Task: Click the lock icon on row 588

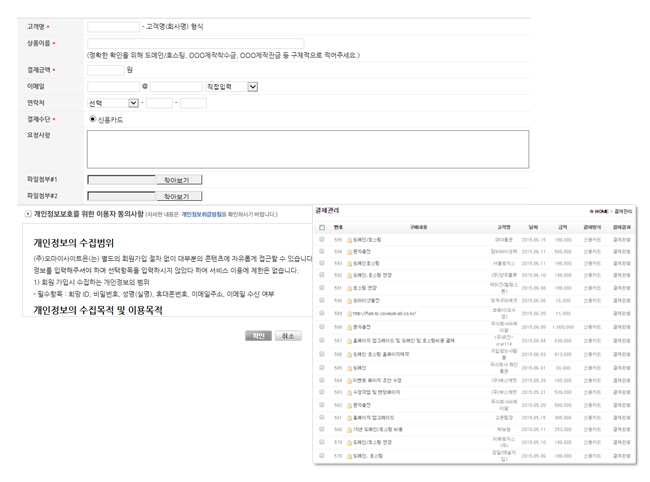Action: pyautogui.click(x=350, y=326)
